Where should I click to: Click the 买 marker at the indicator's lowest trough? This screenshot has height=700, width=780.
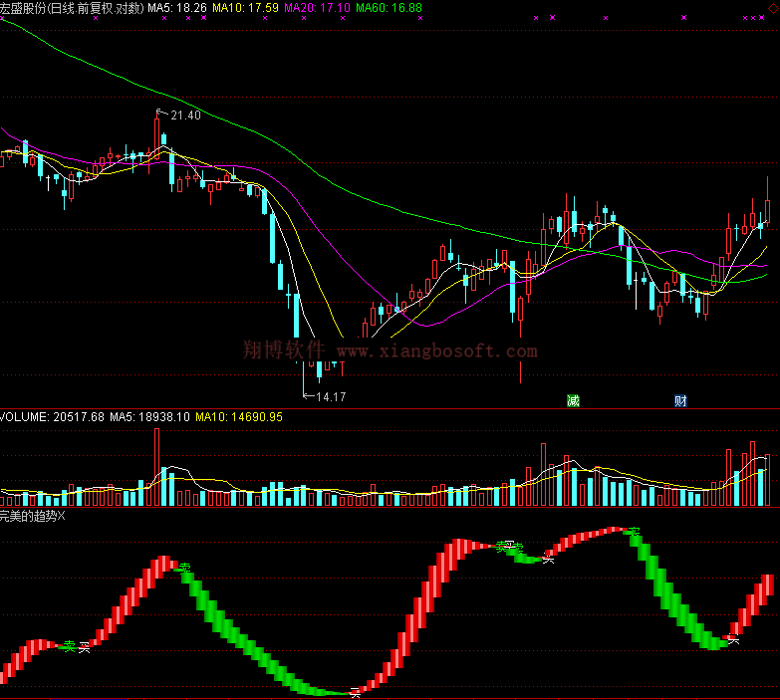coord(355,693)
